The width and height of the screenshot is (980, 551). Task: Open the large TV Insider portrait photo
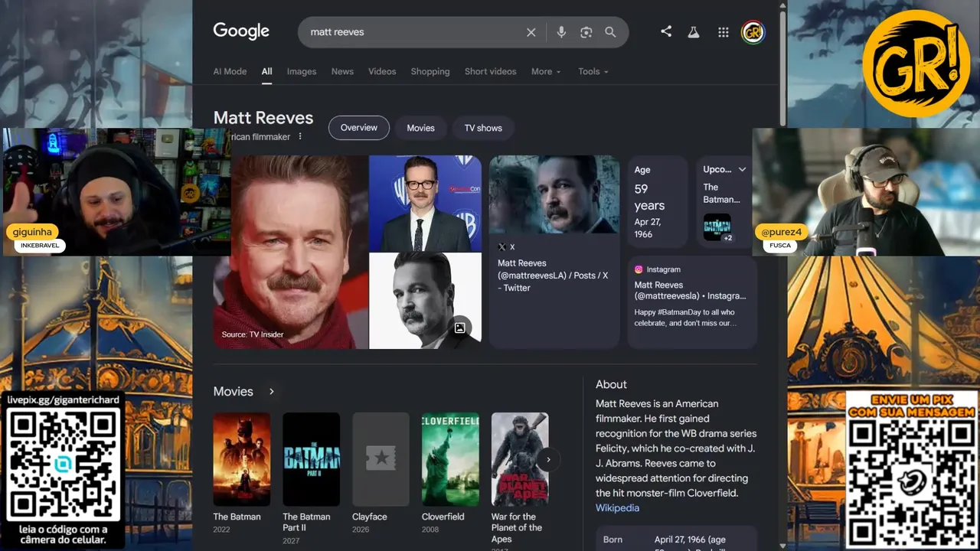coord(291,252)
